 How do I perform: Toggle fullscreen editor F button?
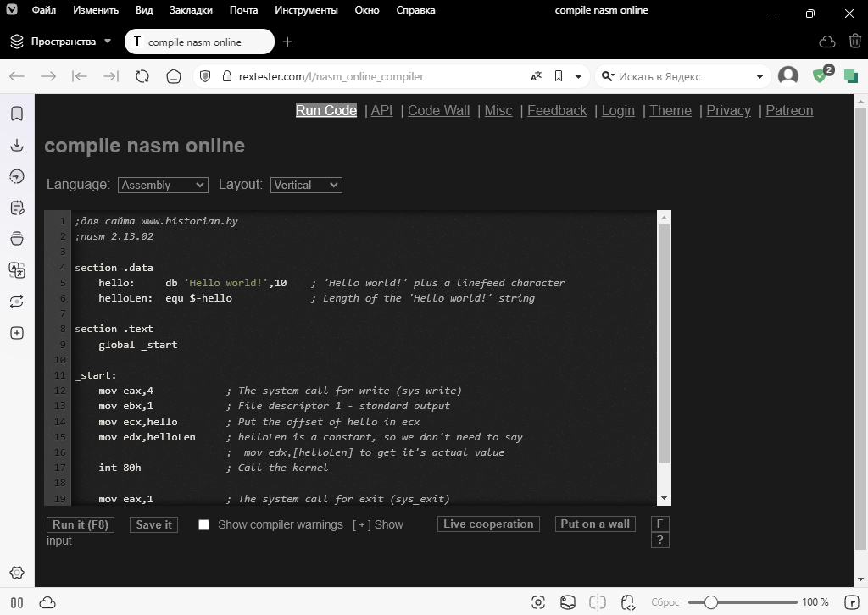tap(659, 524)
